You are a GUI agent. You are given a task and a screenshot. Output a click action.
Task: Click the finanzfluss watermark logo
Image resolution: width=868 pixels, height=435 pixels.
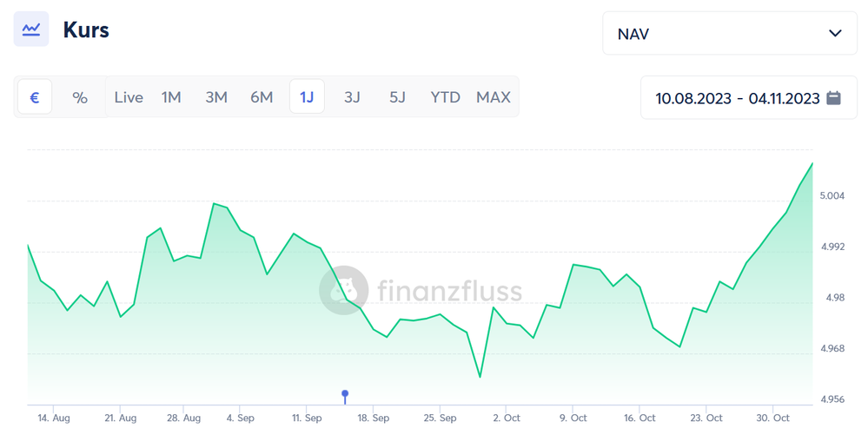pos(344,291)
